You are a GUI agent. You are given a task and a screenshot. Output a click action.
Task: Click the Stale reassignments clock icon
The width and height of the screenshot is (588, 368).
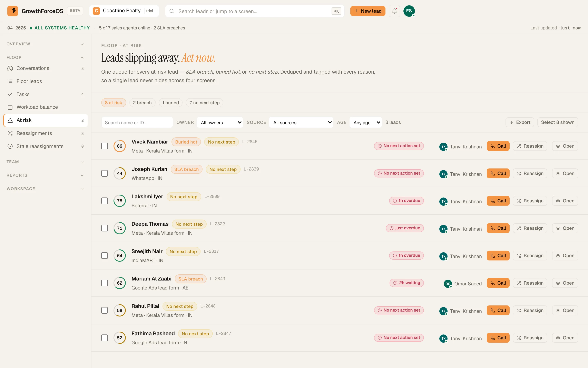click(x=10, y=146)
